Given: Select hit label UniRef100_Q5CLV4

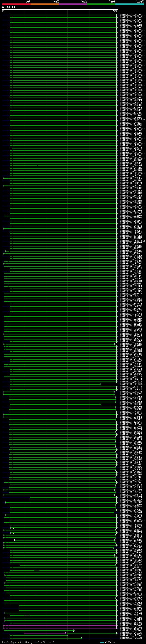Looking at the screenshot, I should (131, 628).
